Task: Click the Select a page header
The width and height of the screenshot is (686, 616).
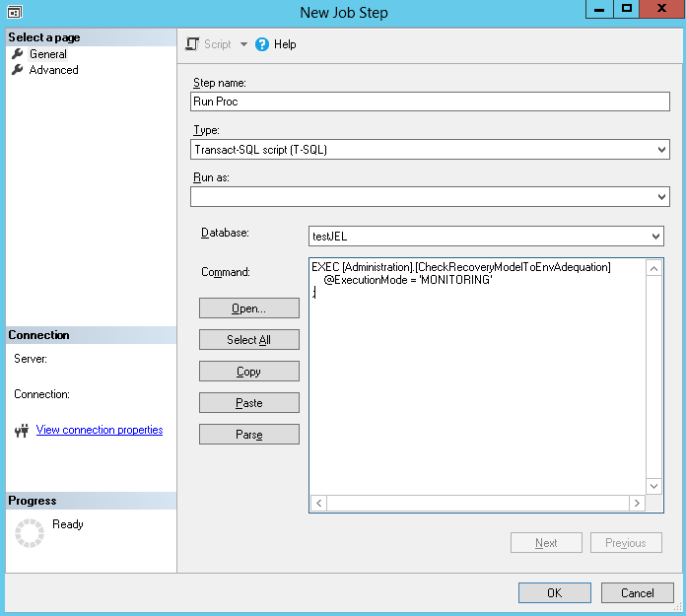Action: [x=91, y=37]
